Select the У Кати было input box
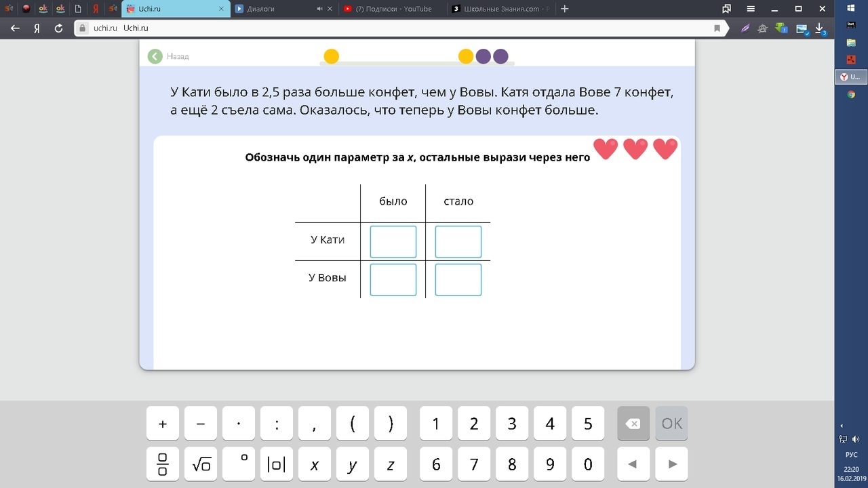 coord(393,242)
